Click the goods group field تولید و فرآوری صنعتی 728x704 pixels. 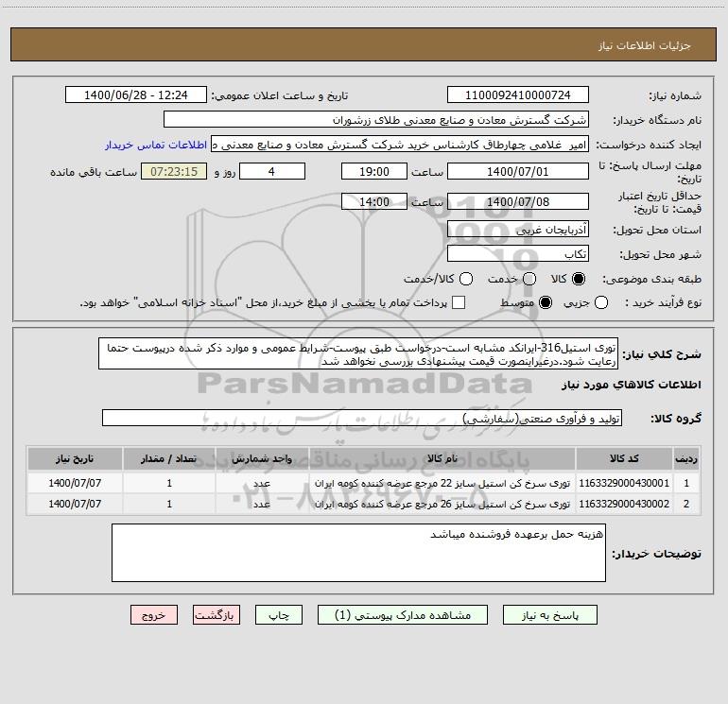(x=362, y=418)
